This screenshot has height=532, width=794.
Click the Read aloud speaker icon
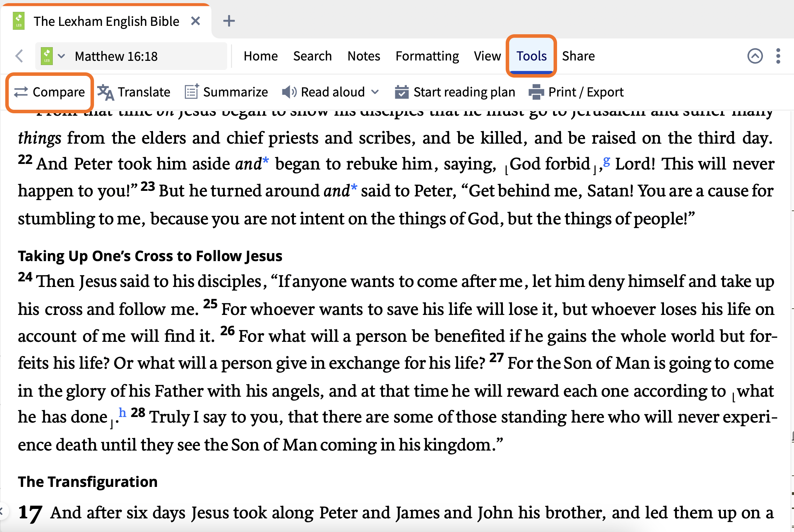pyautogui.click(x=289, y=92)
